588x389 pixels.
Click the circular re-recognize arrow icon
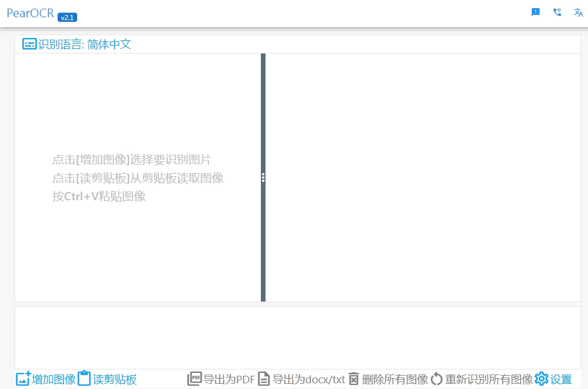coord(437,379)
